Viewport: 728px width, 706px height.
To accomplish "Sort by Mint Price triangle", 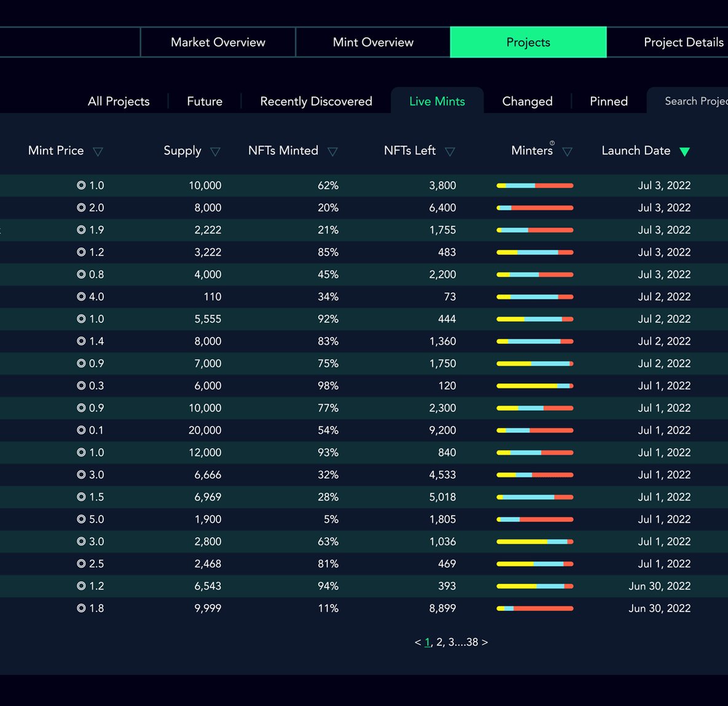I will tap(98, 152).
